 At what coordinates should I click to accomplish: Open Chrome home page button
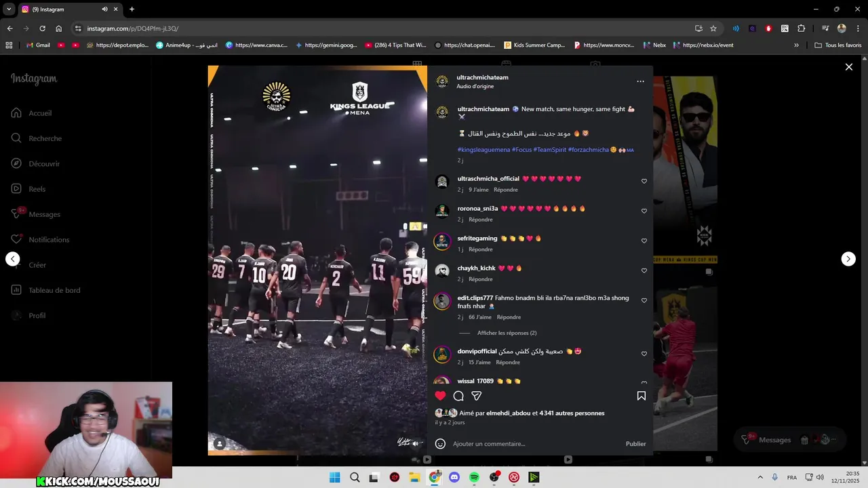[59, 28]
